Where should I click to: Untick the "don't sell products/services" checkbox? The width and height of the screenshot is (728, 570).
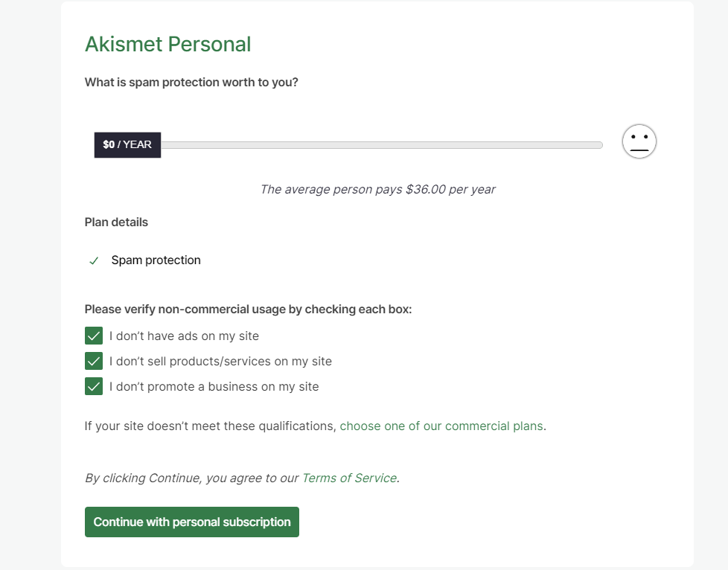click(94, 361)
